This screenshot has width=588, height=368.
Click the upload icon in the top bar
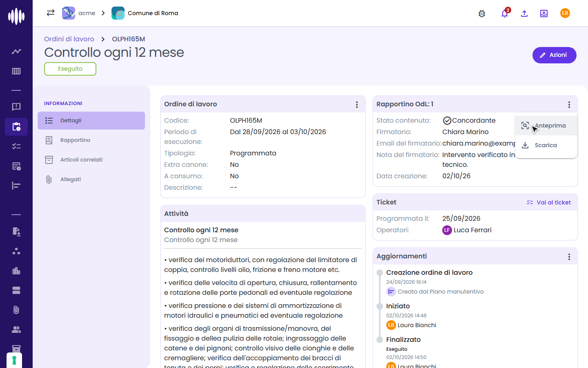point(524,13)
